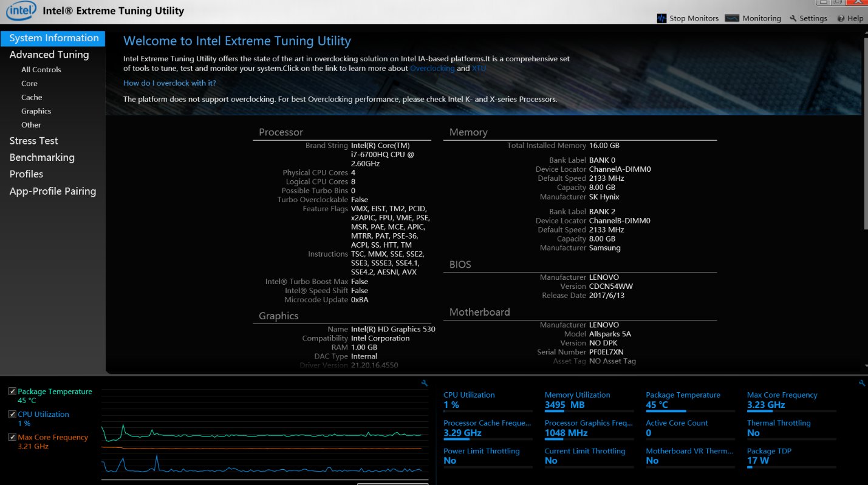Click the wrench icon above the monitor tiles

862,383
